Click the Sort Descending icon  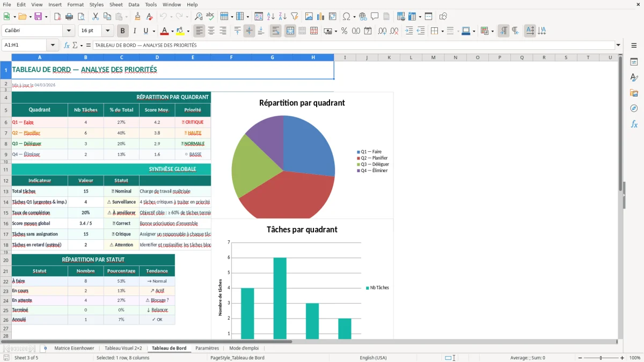point(283,16)
